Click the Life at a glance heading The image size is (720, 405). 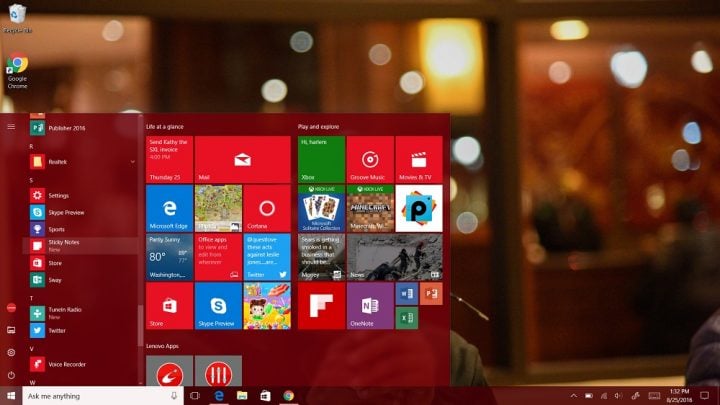pyautogui.click(x=165, y=127)
